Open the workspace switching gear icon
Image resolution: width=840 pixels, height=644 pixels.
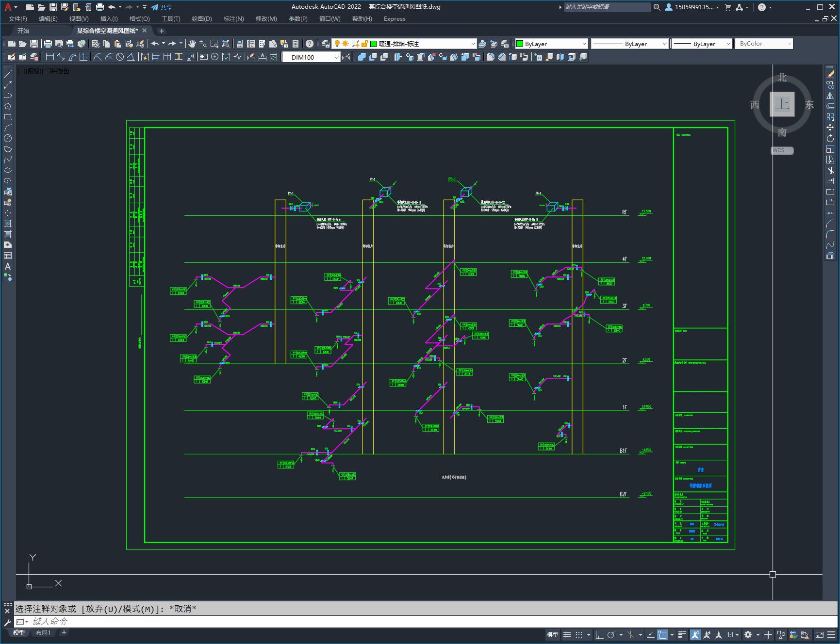tap(748, 634)
